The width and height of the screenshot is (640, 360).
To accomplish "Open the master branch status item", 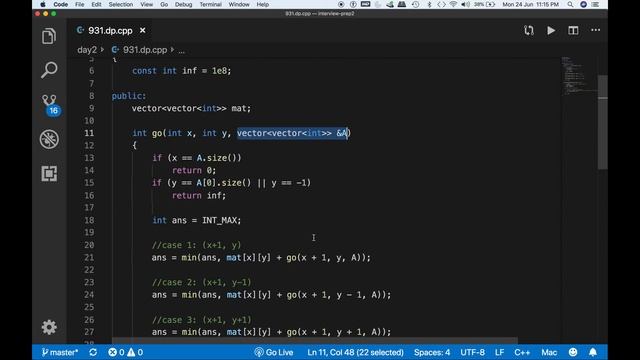I will 60,352.
